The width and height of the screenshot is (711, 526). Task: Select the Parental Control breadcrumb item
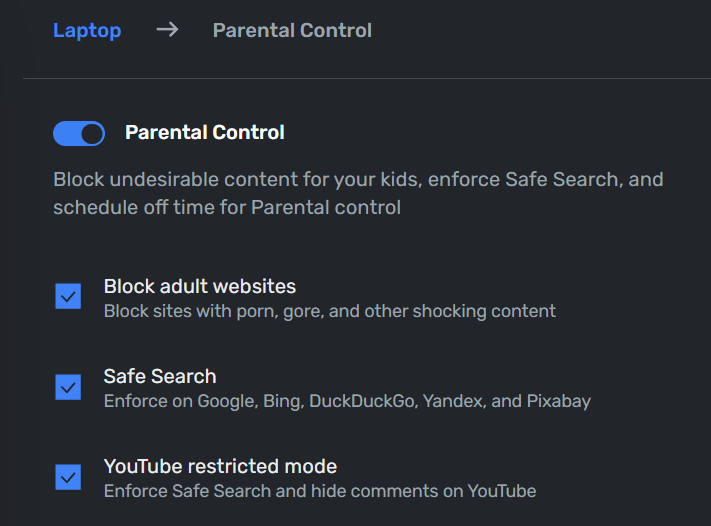[x=292, y=30]
